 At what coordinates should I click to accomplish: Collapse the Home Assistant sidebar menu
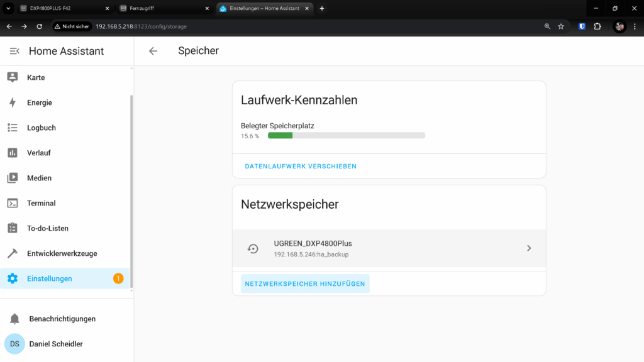(x=14, y=51)
